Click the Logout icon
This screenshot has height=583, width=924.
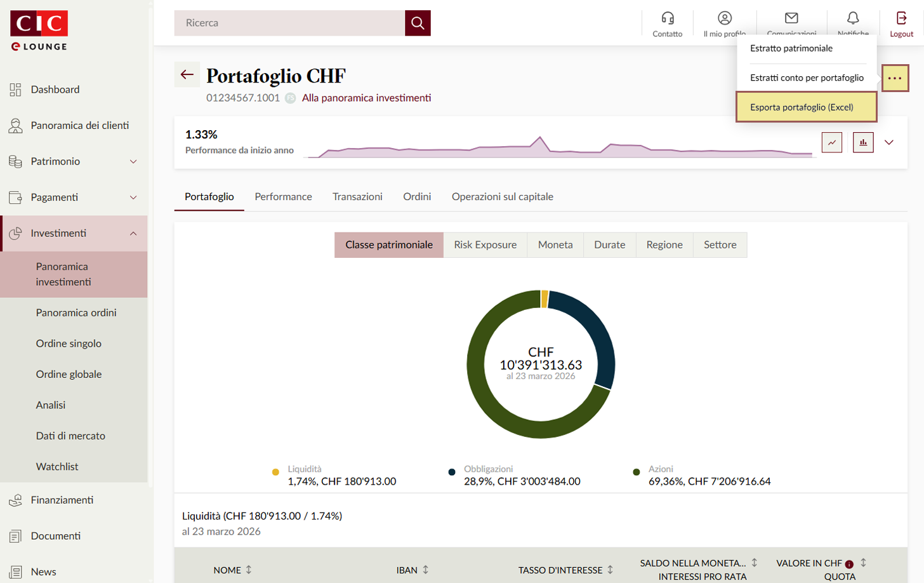tap(901, 18)
